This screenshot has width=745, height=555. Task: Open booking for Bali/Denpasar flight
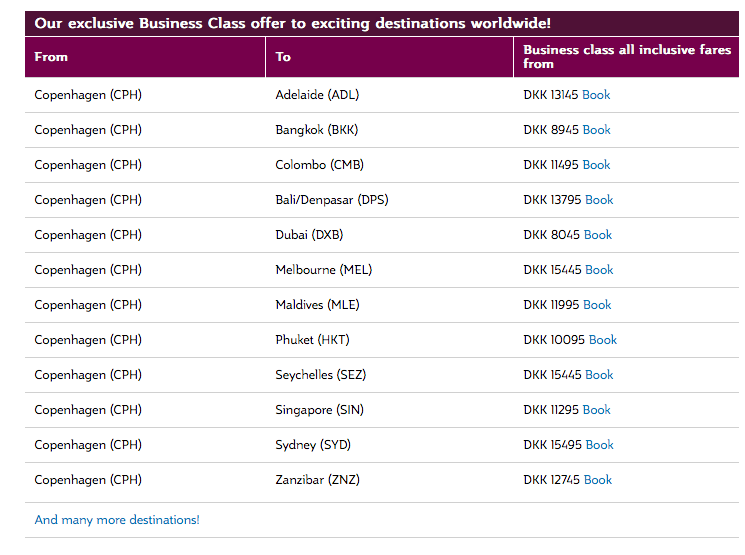click(599, 200)
